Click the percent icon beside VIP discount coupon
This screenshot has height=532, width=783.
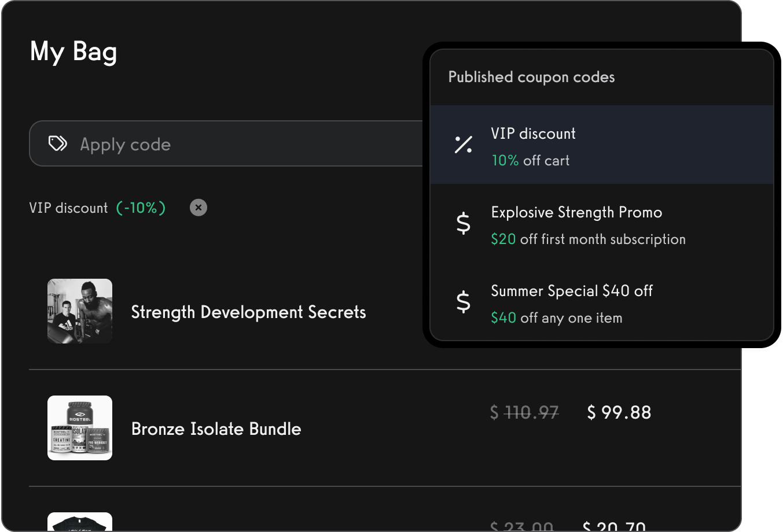click(462, 145)
